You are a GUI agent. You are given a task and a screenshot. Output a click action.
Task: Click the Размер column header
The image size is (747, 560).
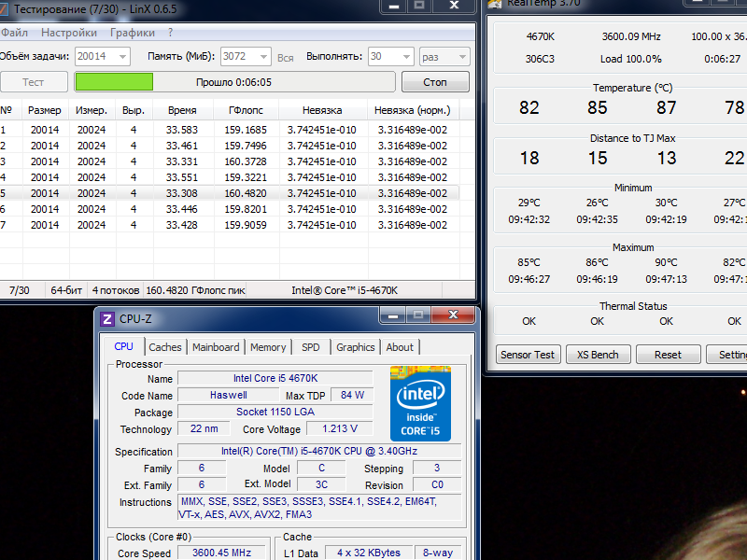(x=45, y=110)
